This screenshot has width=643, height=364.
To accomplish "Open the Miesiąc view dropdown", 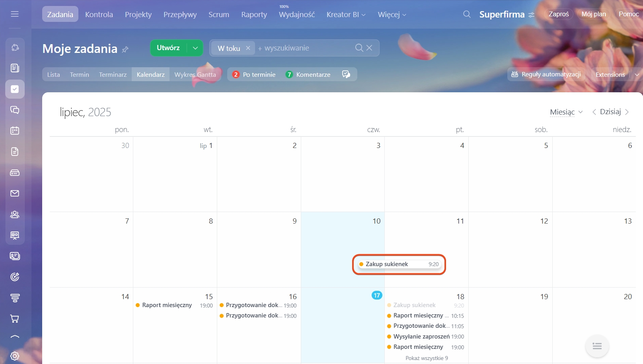I will (566, 112).
